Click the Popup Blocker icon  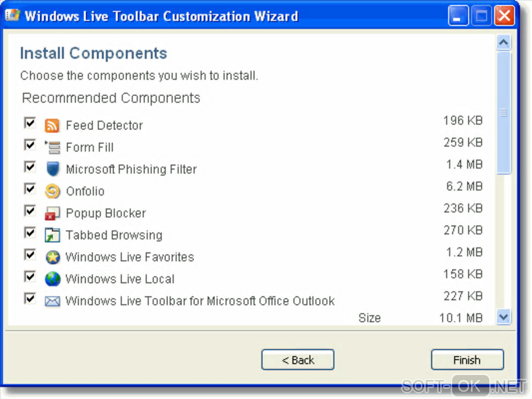pos(52,213)
